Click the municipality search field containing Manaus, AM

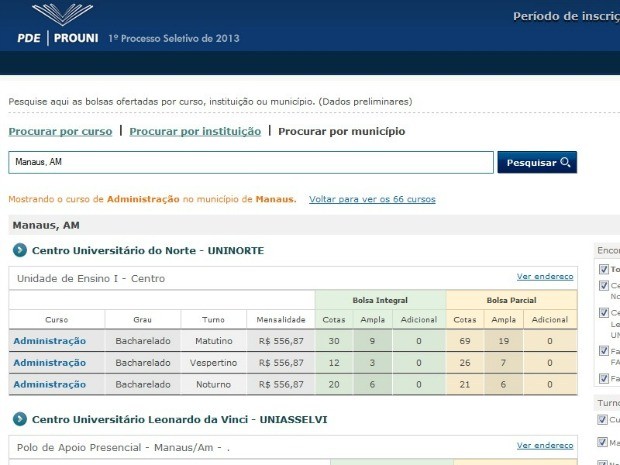pos(251,162)
